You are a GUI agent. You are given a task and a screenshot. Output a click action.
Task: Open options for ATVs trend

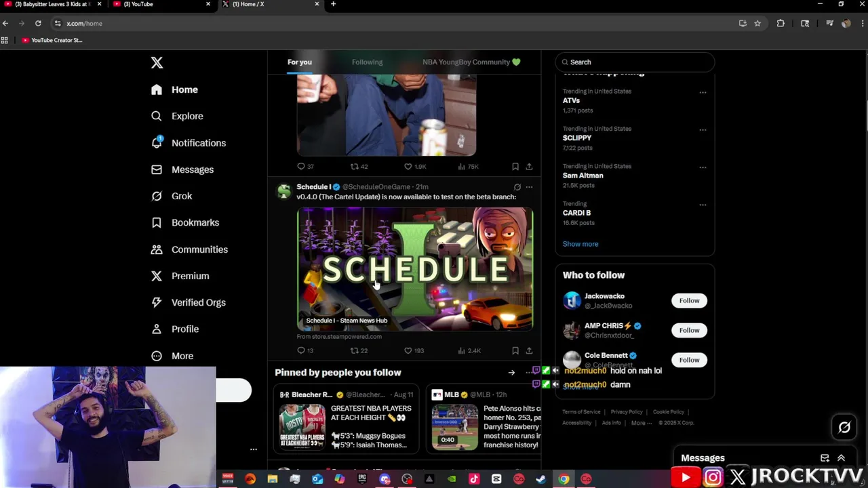click(x=703, y=92)
